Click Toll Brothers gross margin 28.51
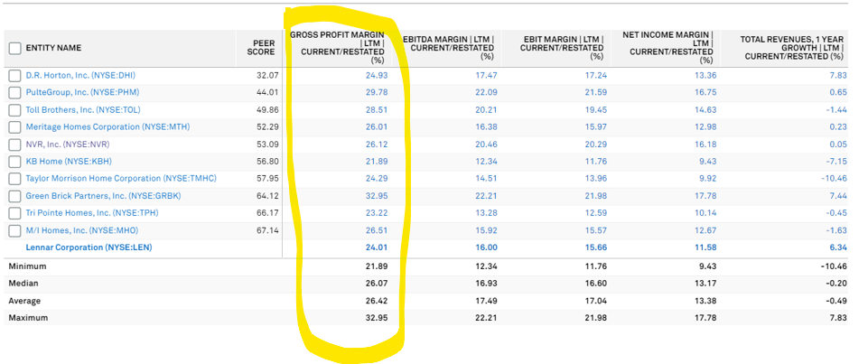 point(377,109)
